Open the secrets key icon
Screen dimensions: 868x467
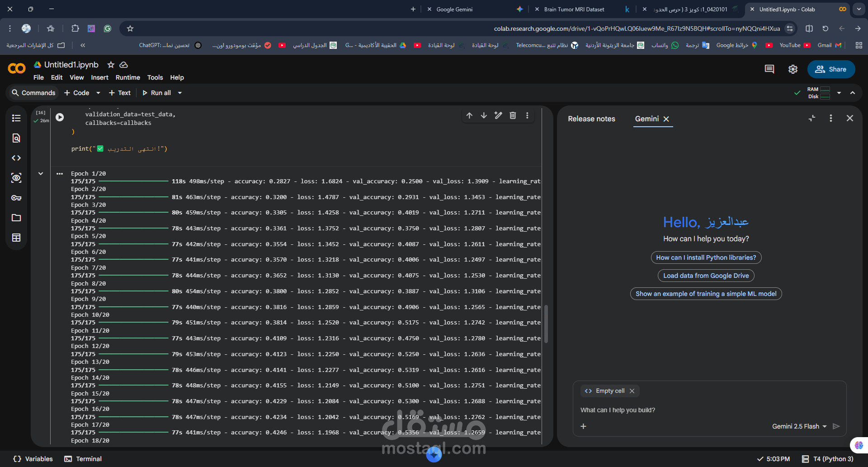coord(16,198)
